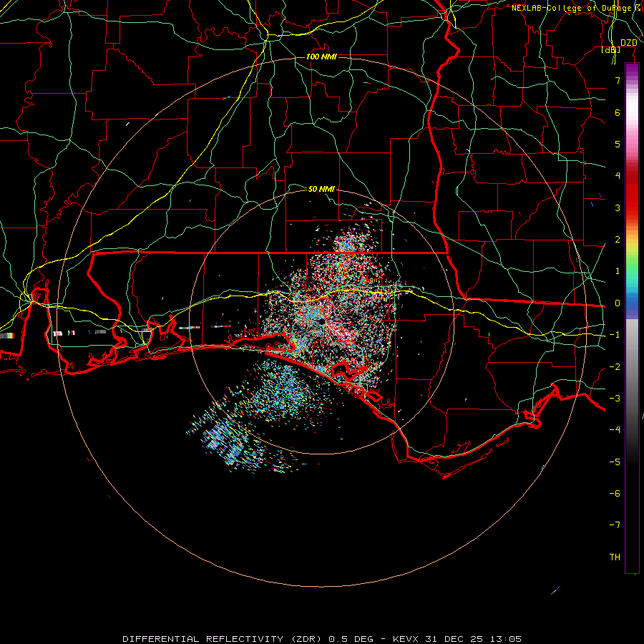Click the NEXLAB-College of DuPage credit text
The height and width of the screenshot is (644, 644).
(x=572, y=8)
